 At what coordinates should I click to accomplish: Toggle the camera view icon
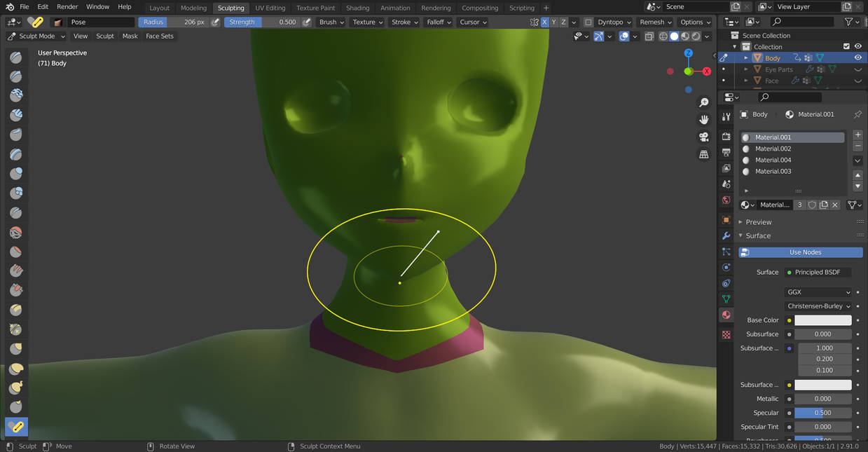(704, 137)
